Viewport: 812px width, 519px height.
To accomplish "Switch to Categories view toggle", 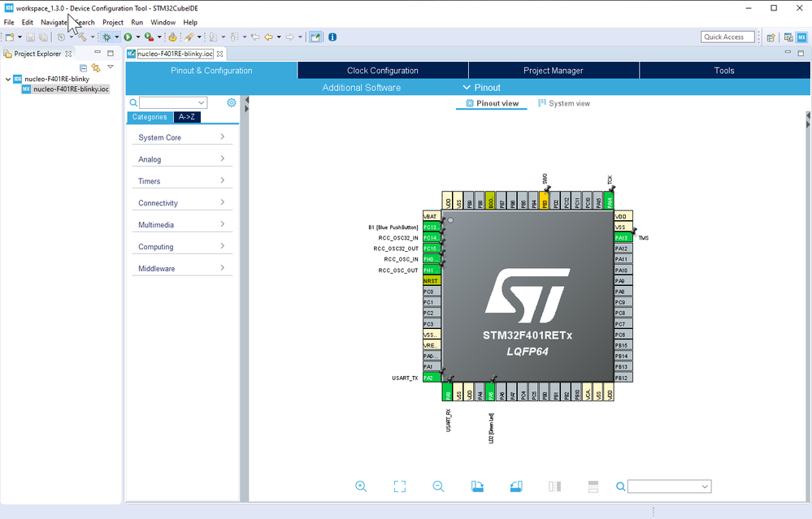I will (150, 117).
